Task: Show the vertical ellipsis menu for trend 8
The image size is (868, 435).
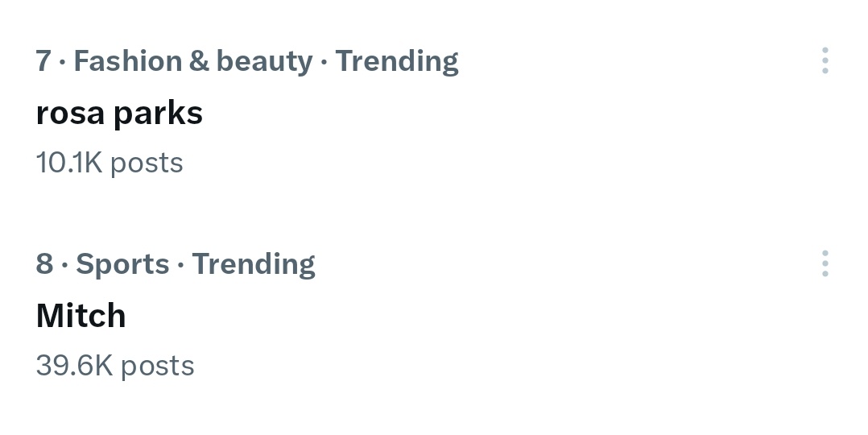Action: pos(825,263)
